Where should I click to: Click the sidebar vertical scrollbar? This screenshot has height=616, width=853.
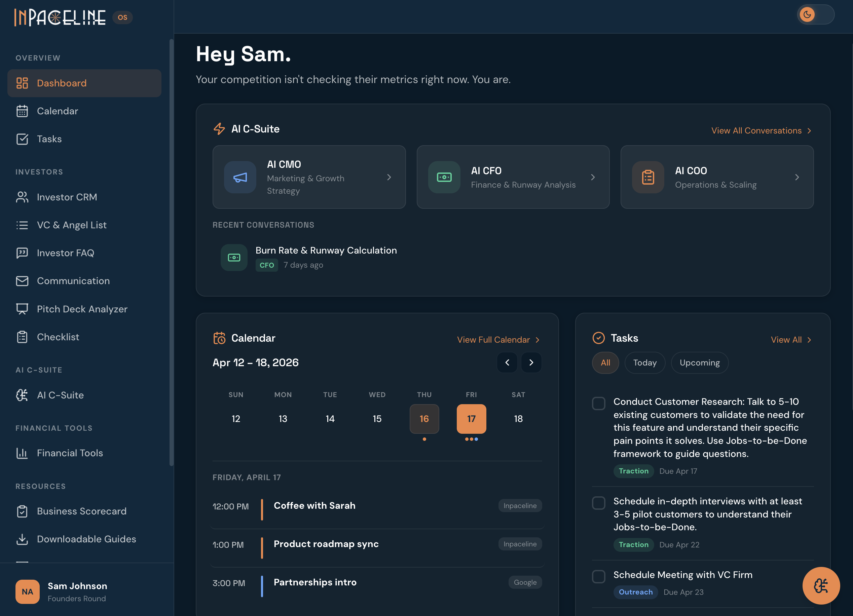coord(172,252)
